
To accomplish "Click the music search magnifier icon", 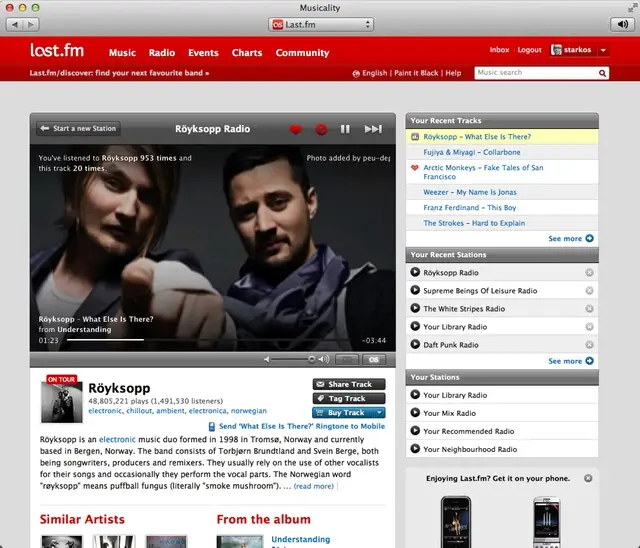I will 602,73.
